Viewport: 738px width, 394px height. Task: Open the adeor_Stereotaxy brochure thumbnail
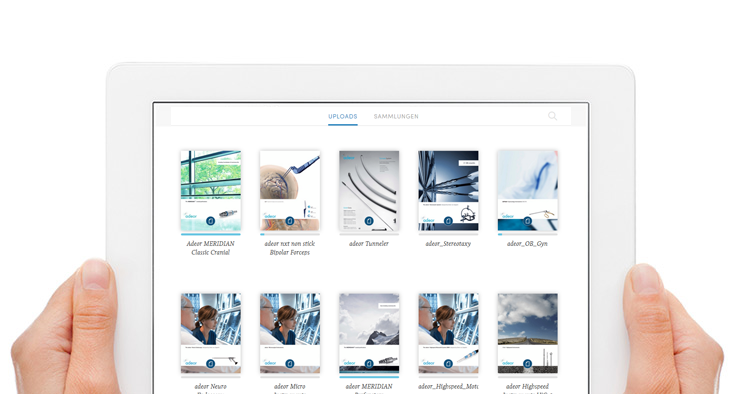(448, 191)
